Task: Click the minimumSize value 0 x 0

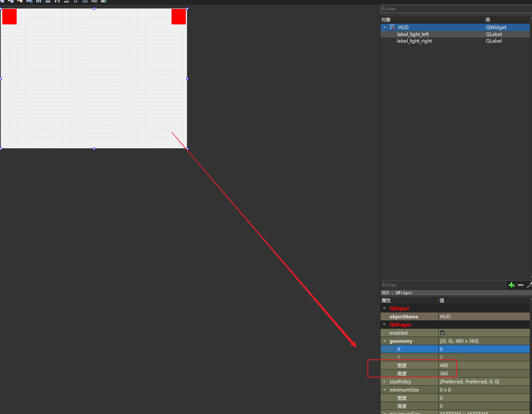Action: (484, 390)
